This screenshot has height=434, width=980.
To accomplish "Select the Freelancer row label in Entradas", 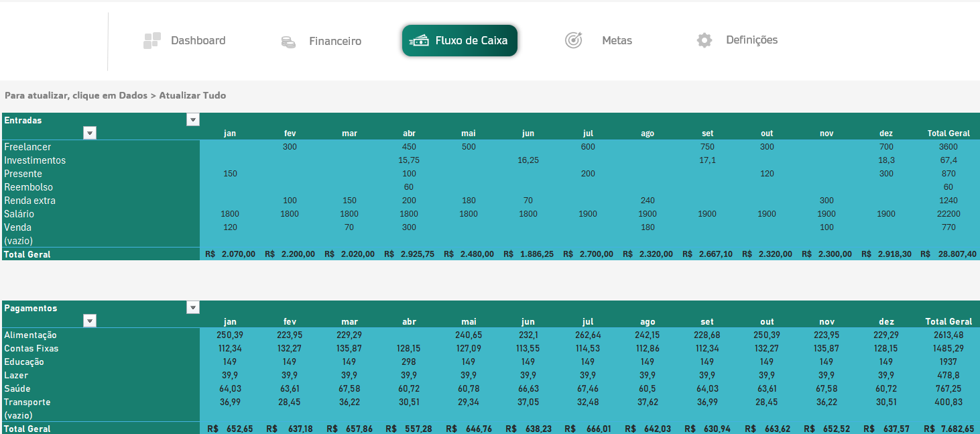I will coord(27,147).
